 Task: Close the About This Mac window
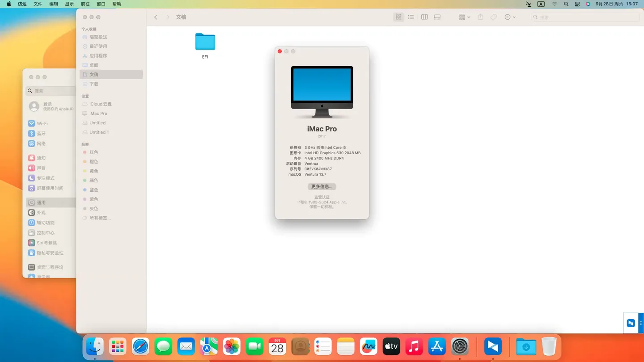280,51
